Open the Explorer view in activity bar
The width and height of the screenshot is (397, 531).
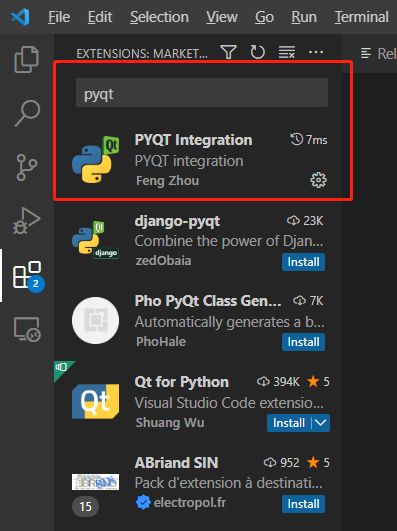point(26,59)
